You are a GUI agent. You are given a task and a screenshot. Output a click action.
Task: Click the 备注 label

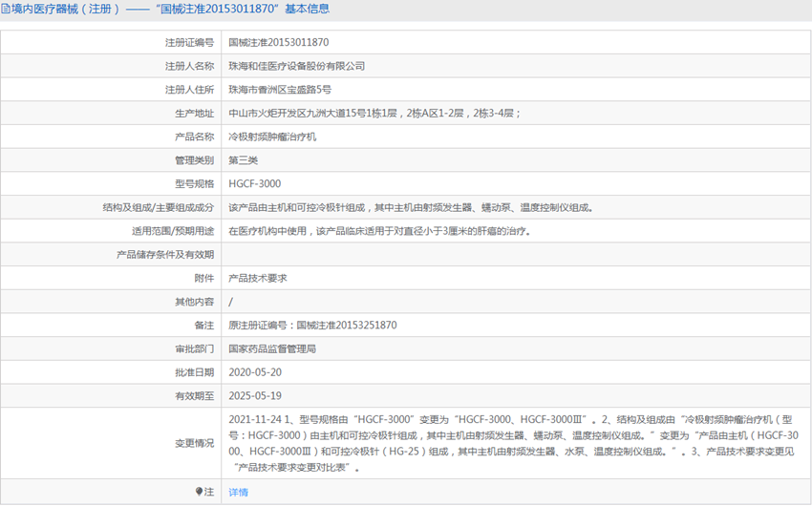click(x=204, y=326)
